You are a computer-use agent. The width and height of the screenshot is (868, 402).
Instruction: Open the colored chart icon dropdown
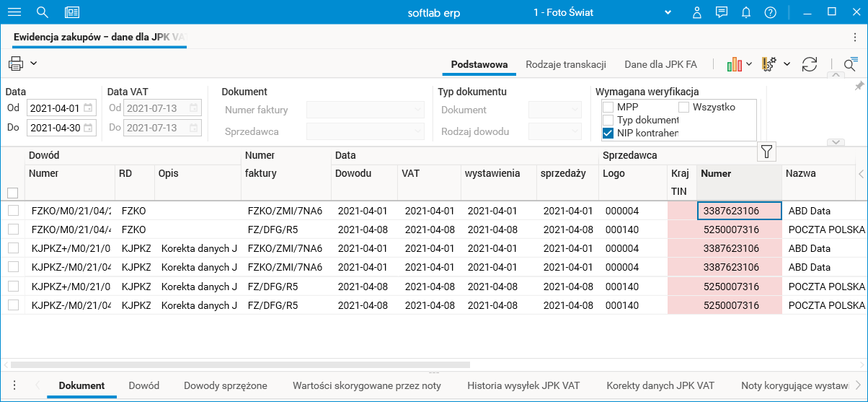[740, 64]
